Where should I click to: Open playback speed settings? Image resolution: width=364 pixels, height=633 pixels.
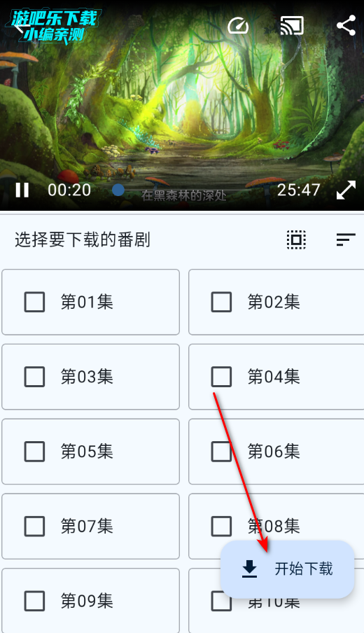(238, 25)
